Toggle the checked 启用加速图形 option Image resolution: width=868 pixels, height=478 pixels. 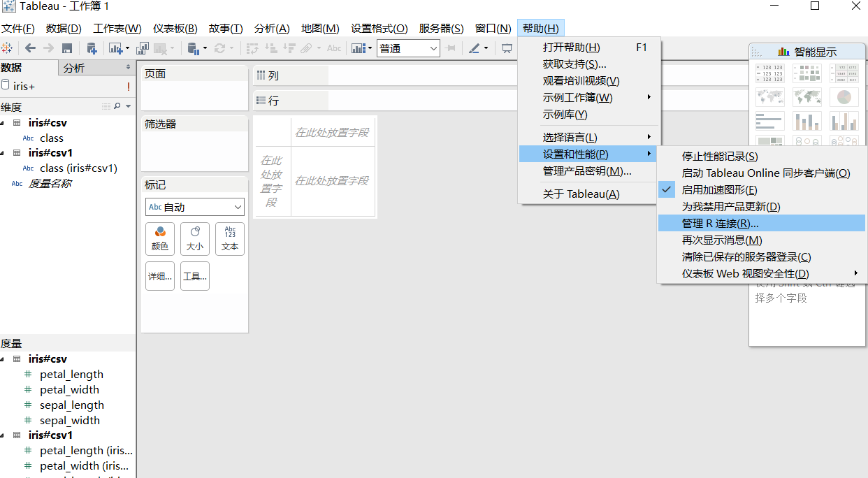[x=762, y=190]
